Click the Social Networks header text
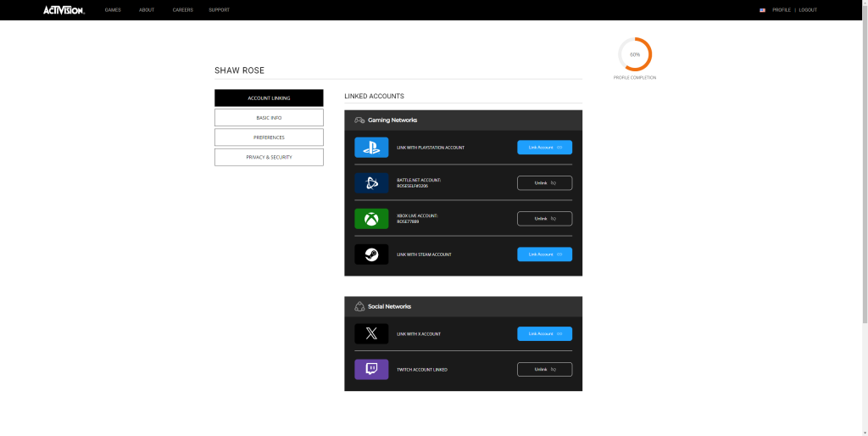Viewport: 868px width, 436px height. pyautogui.click(x=390, y=306)
